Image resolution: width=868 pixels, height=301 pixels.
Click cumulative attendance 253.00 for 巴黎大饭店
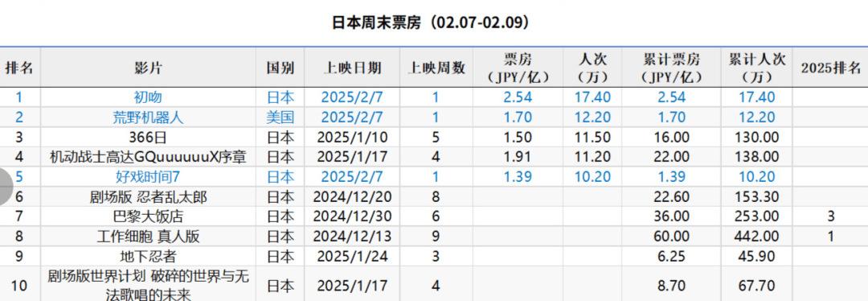click(x=757, y=216)
